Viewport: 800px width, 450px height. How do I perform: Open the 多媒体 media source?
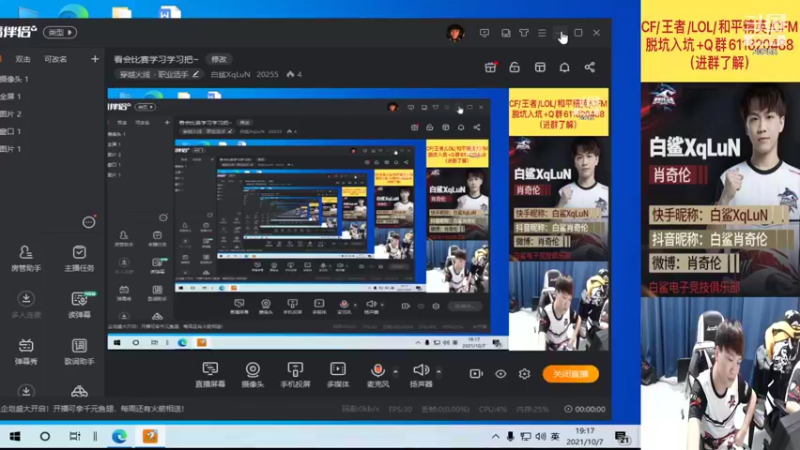tap(338, 375)
